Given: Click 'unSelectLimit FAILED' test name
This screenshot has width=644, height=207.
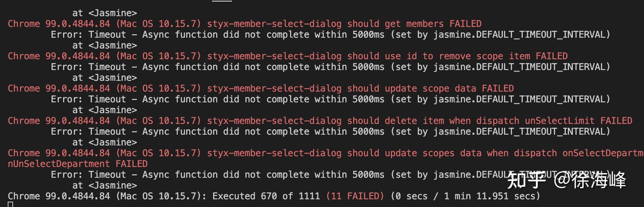Looking at the screenshot, I should (x=579, y=121).
